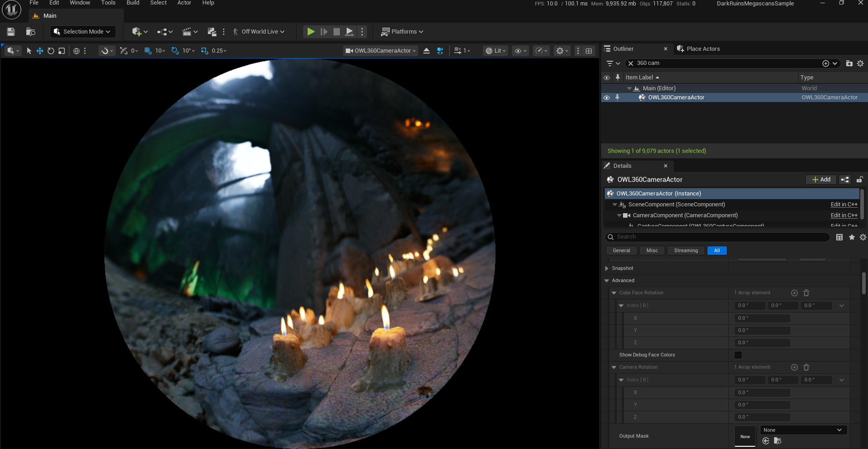Open the Selection Mode dropdown
The width and height of the screenshot is (868, 449).
pos(83,32)
